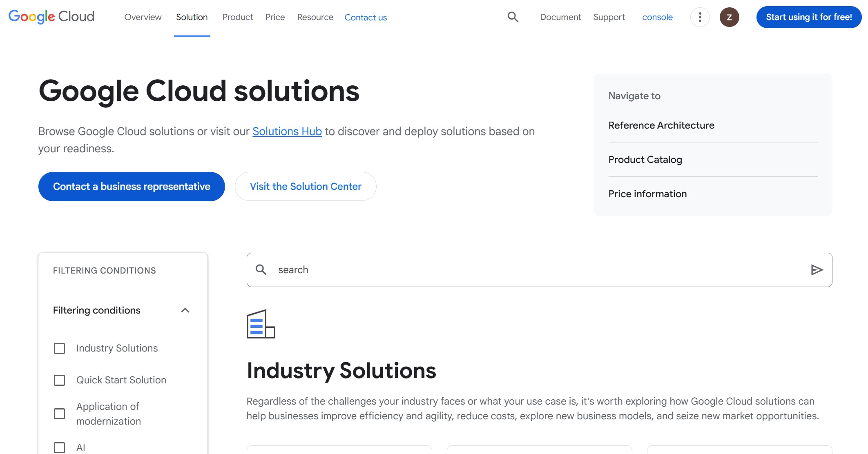
Task: Click the Contact a business representative button
Action: (131, 187)
